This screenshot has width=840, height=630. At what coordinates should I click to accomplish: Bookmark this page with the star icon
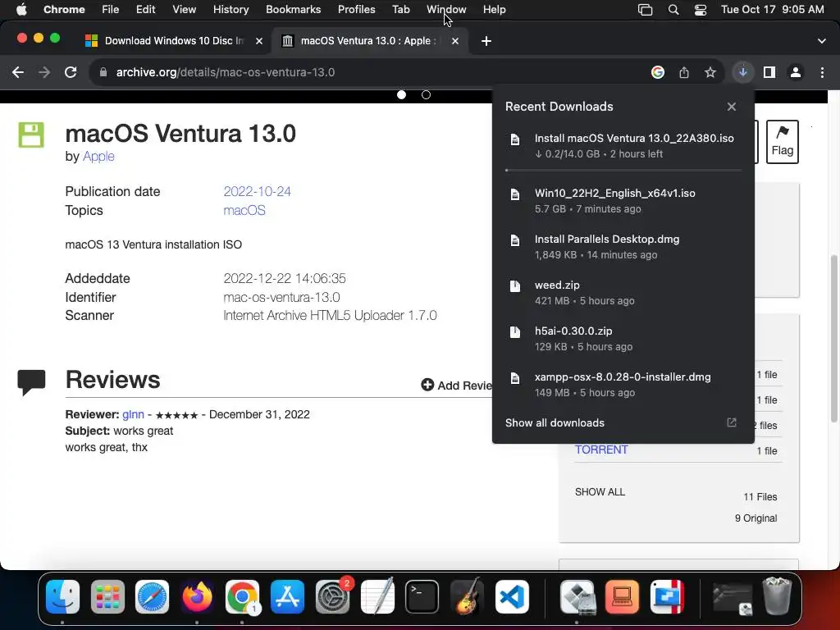coord(710,72)
